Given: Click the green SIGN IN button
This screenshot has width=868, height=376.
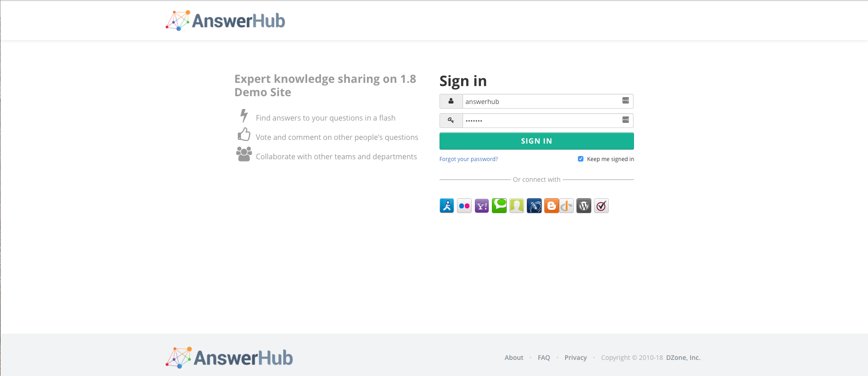Looking at the screenshot, I should (537, 141).
